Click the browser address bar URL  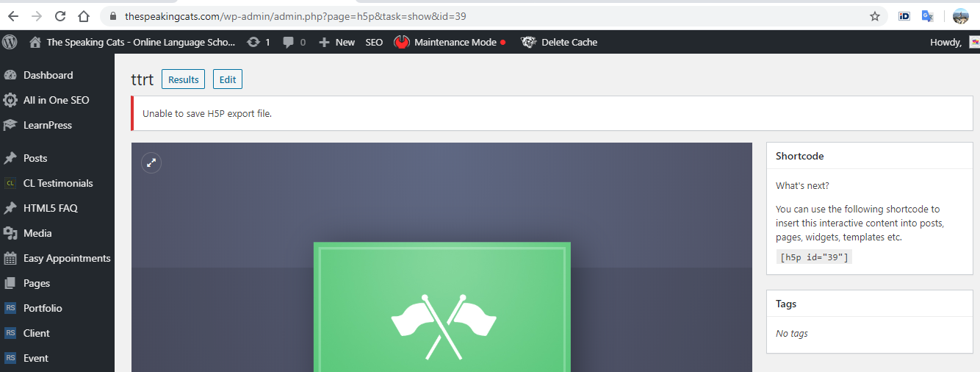point(295,16)
